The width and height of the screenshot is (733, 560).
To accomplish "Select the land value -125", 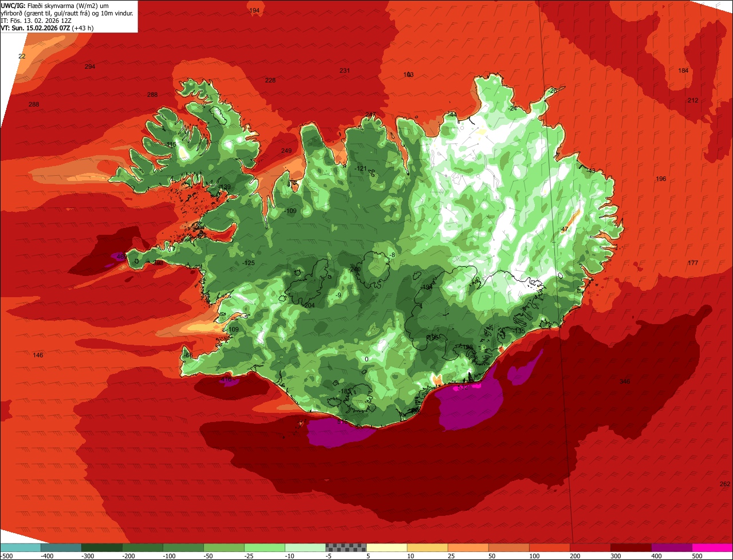I will pyautogui.click(x=249, y=263).
